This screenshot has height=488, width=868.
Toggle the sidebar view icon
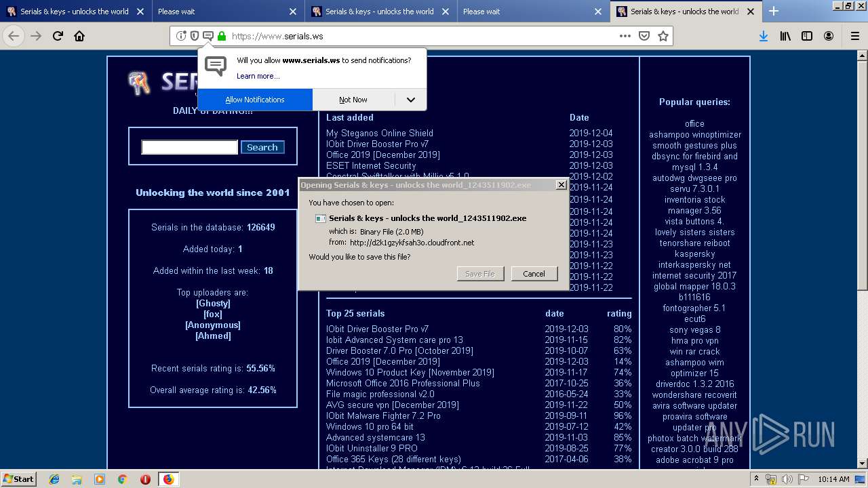point(807,36)
